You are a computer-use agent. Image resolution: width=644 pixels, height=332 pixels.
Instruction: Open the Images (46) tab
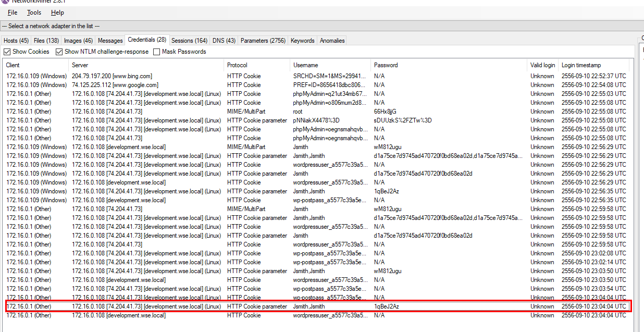(x=79, y=41)
